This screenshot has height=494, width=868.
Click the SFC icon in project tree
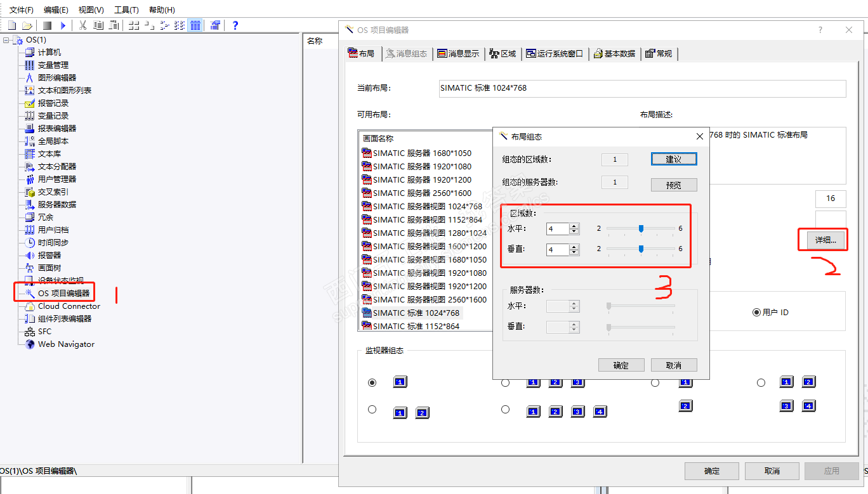coord(30,332)
